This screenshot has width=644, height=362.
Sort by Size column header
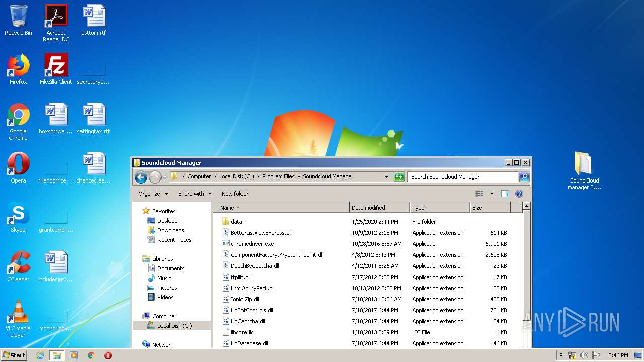[x=490, y=208]
